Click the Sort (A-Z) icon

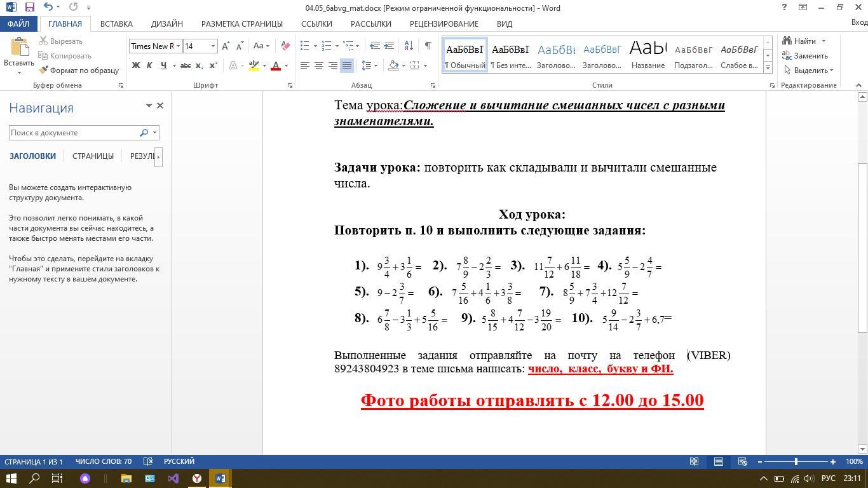(x=409, y=46)
